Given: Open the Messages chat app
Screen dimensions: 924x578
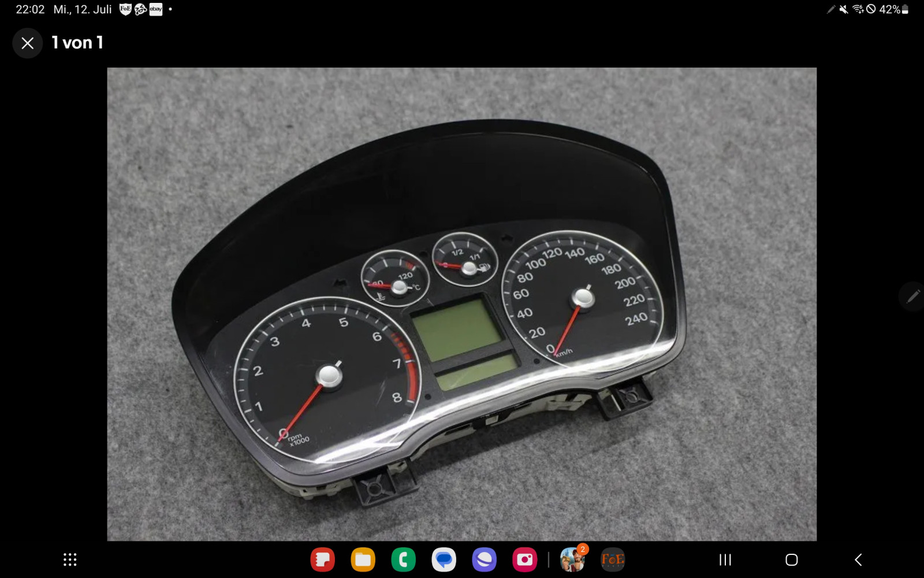Looking at the screenshot, I should click(x=444, y=560).
